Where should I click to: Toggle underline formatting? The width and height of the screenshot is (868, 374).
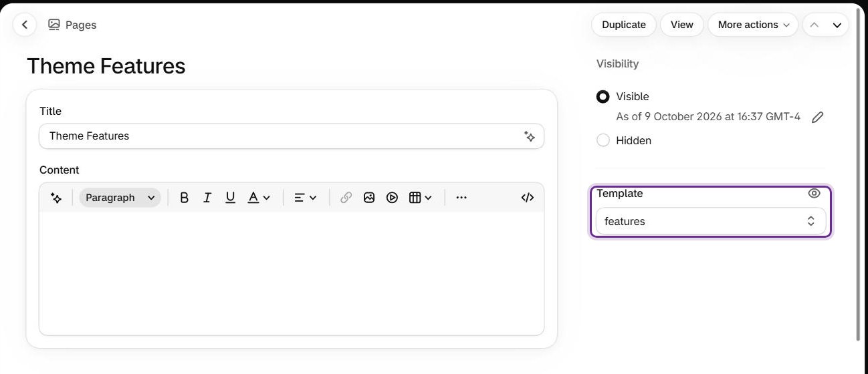point(230,198)
